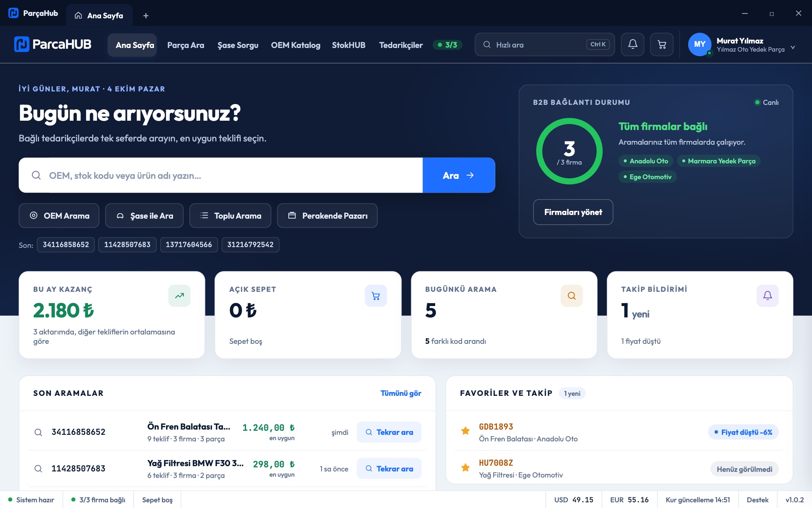Click the Fiyat düştü -6% badge

tap(743, 432)
